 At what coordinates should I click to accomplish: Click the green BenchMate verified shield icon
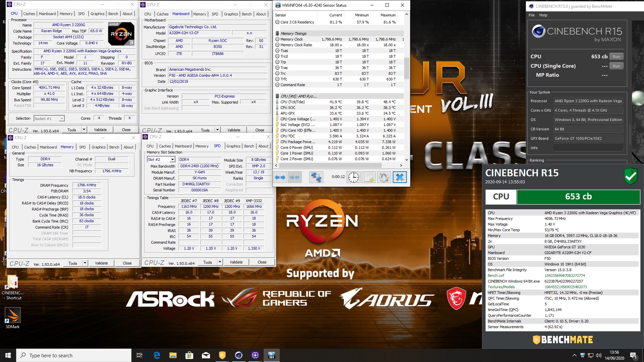click(x=631, y=176)
